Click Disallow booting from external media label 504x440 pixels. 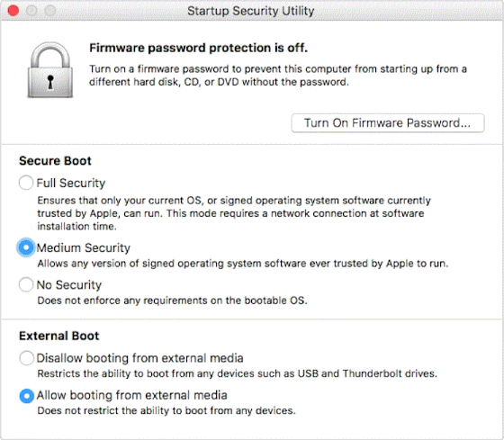(x=139, y=358)
